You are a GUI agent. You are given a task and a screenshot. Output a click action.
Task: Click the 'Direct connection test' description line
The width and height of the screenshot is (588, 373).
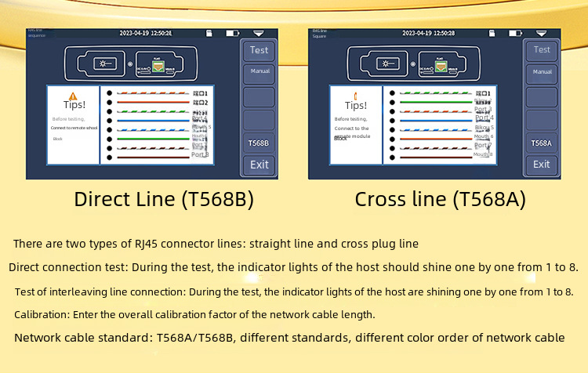pos(293,267)
